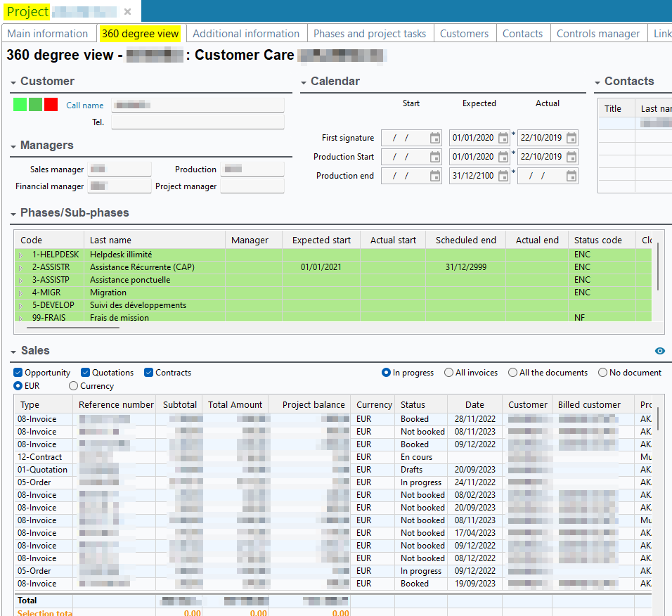Collapse the Managers section
The width and height of the screenshot is (672, 616).
coord(15,146)
